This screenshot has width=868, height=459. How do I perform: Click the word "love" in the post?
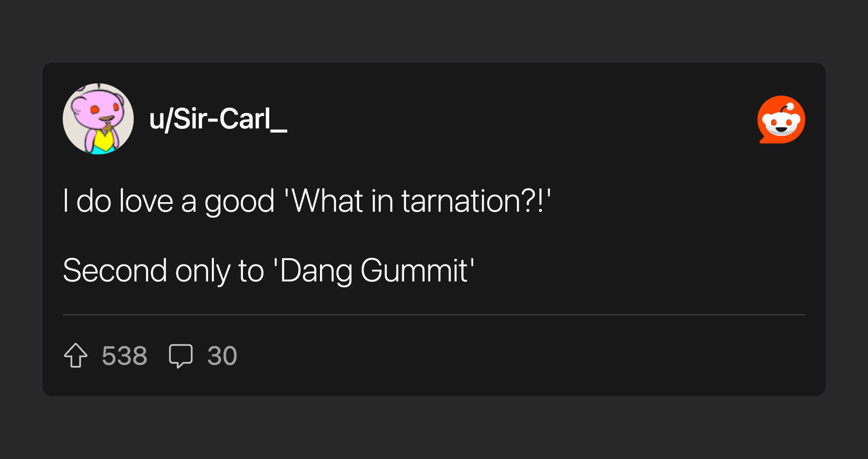(x=146, y=201)
